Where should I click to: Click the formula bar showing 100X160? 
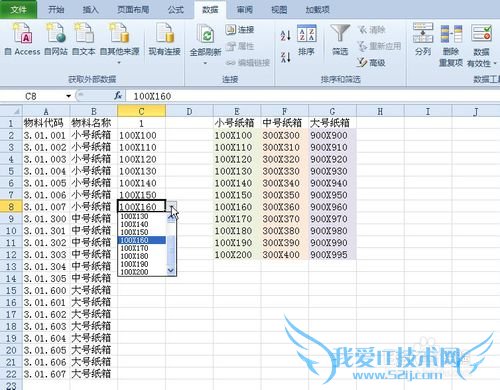tap(312, 96)
